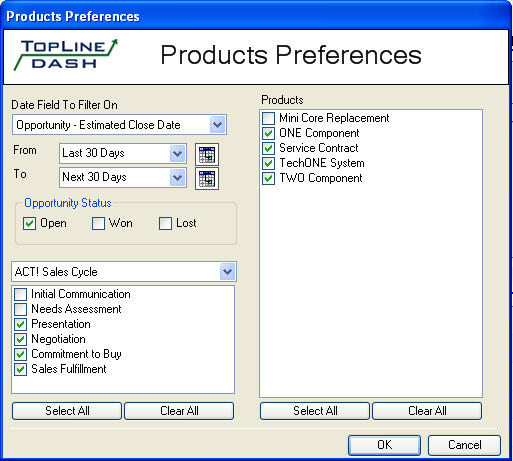The image size is (513, 461).
Task: Enable the Won status checkbox
Action: tap(98, 223)
